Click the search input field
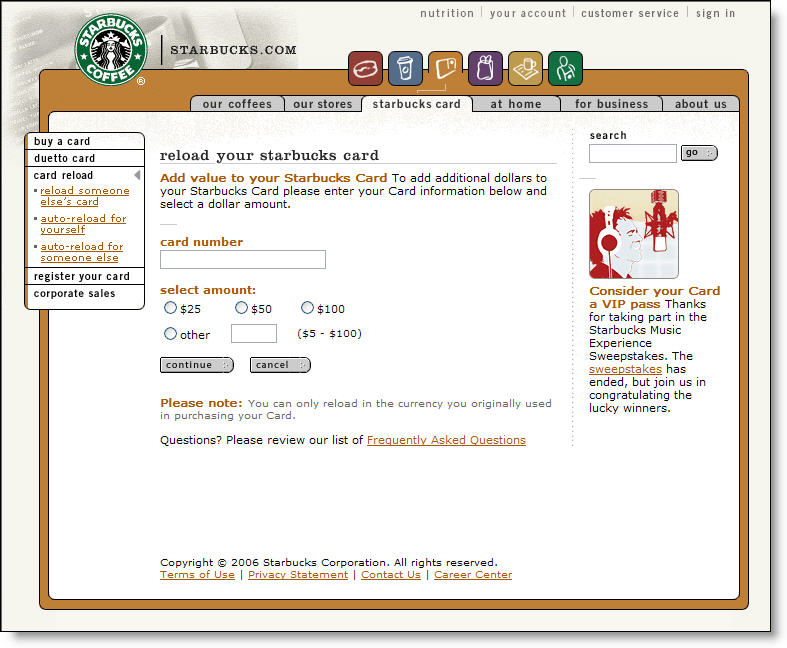Viewport: 787px width, 648px height. pyautogui.click(x=632, y=153)
